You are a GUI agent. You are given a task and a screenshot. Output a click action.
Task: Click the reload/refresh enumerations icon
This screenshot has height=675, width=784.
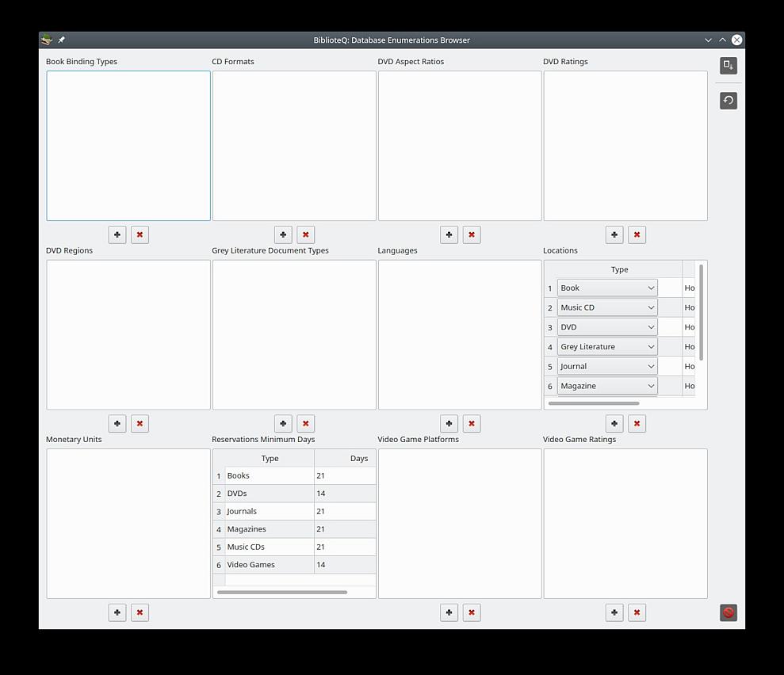[729, 101]
